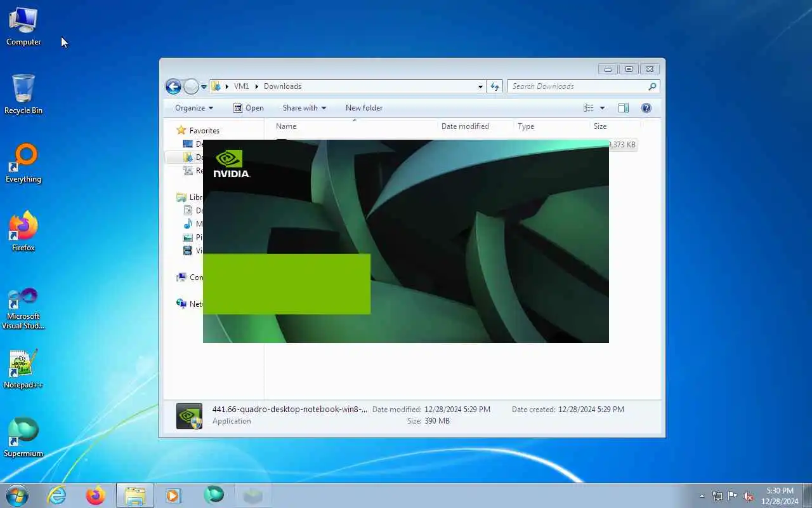Show desktop via the taskbar corner button
Viewport: 812px width, 508px height.
pos(807,495)
